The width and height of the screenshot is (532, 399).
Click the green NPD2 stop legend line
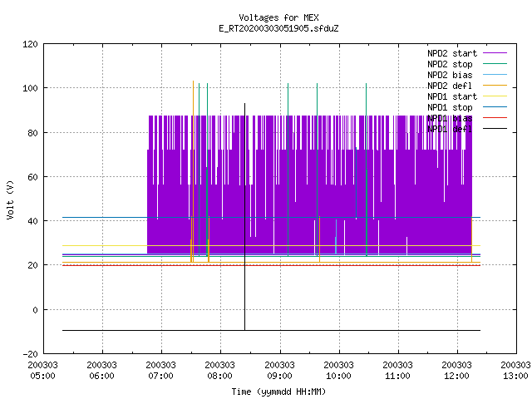(495, 63)
